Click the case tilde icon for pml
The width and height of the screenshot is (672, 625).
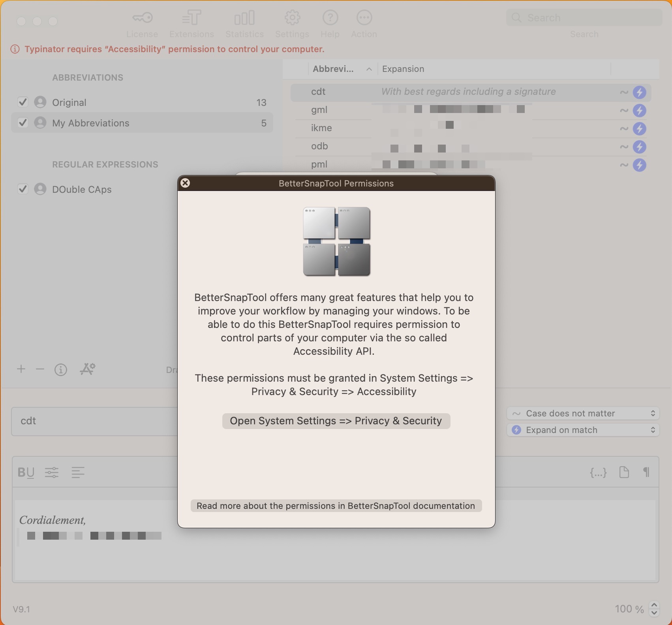pos(624,165)
